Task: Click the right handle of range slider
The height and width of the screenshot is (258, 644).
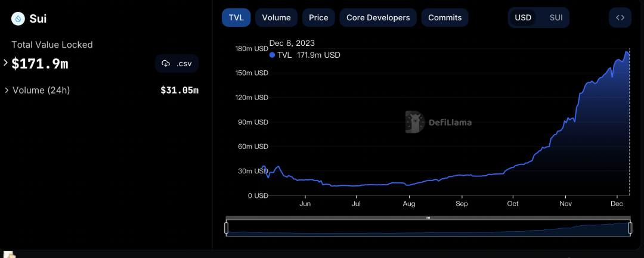Action: coord(630,228)
